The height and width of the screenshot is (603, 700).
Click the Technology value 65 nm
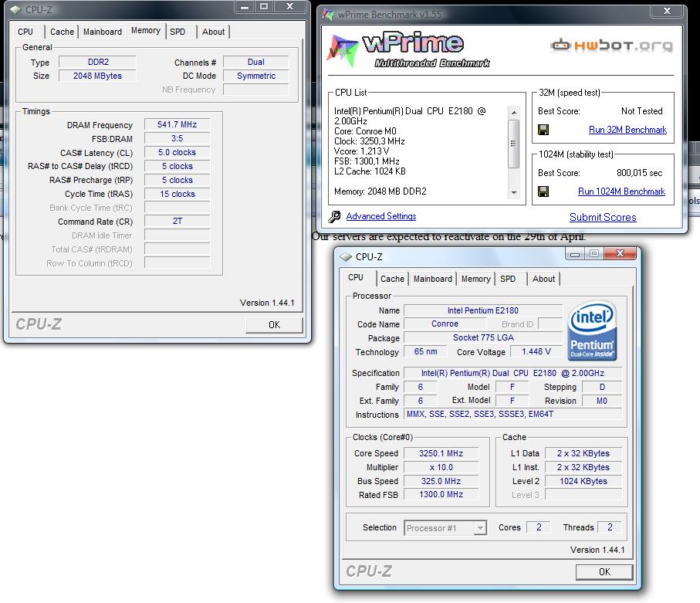click(x=425, y=351)
